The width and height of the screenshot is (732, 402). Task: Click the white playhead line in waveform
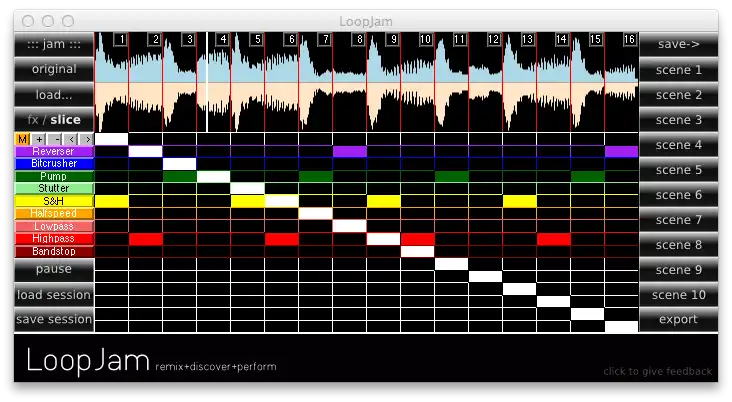coord(206,82)
